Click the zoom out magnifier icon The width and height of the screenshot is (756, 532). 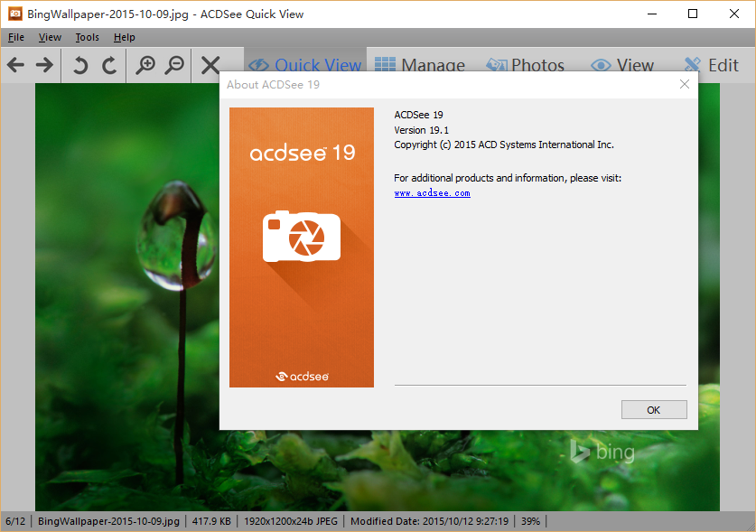click(174, 65)
